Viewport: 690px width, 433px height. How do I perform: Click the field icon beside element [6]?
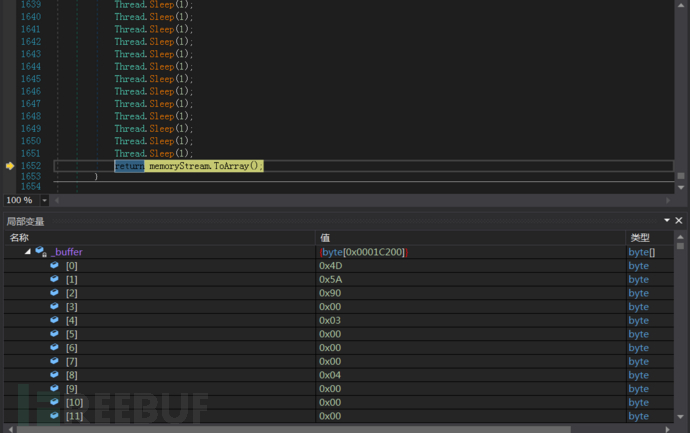tap(55, 347)
